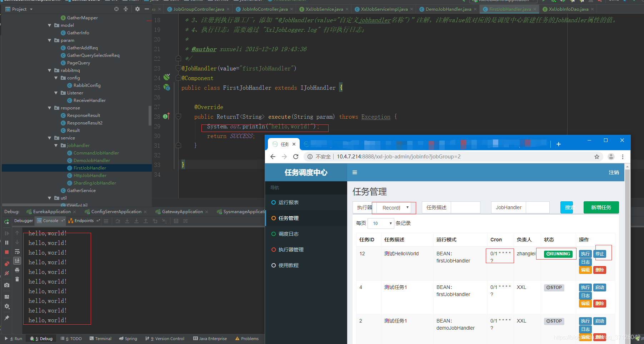644x344 pixels.
Task: Collapse the jobhandler folder
Action: tap(56, 146)
